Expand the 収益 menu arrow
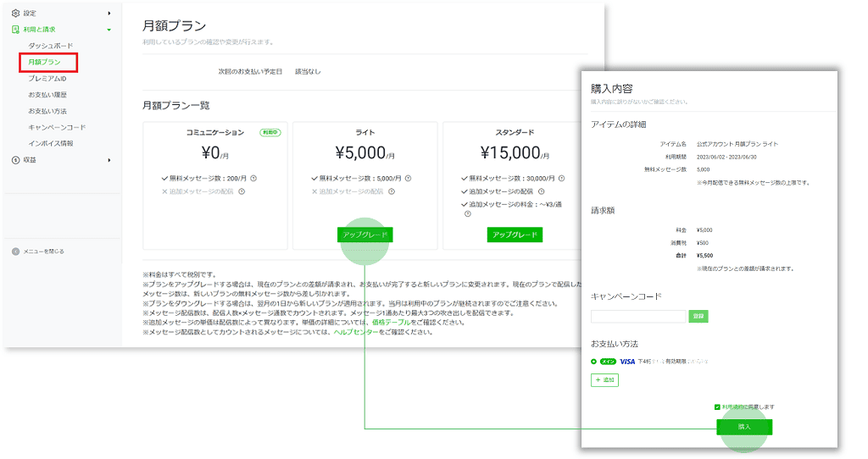Screen dimensions: 868x459 [x=108, y=160]
